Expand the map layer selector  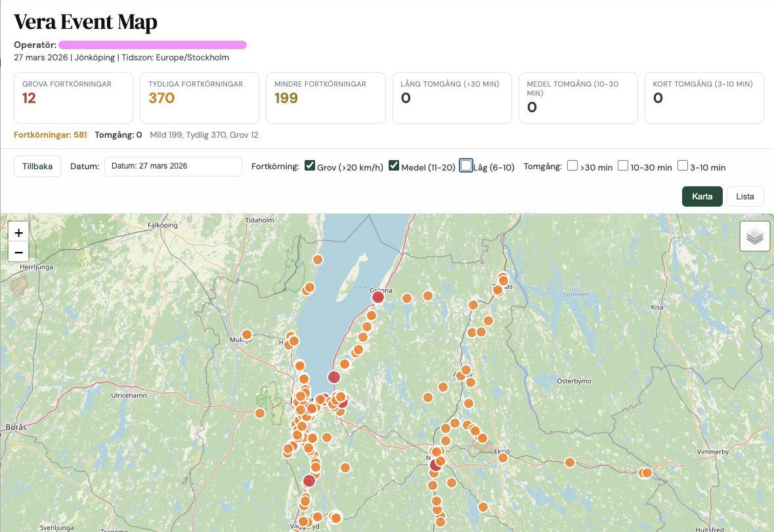[x=754, y=235]
